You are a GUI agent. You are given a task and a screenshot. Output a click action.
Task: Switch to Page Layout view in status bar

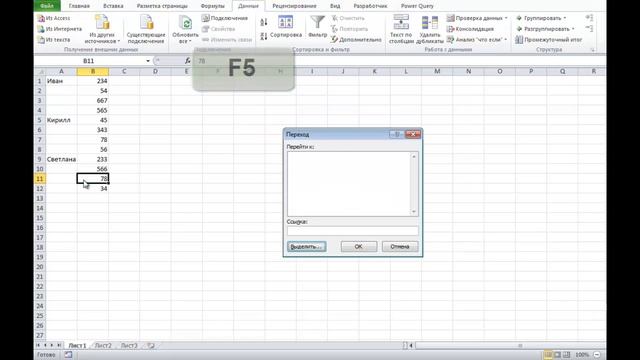point(557,355)
